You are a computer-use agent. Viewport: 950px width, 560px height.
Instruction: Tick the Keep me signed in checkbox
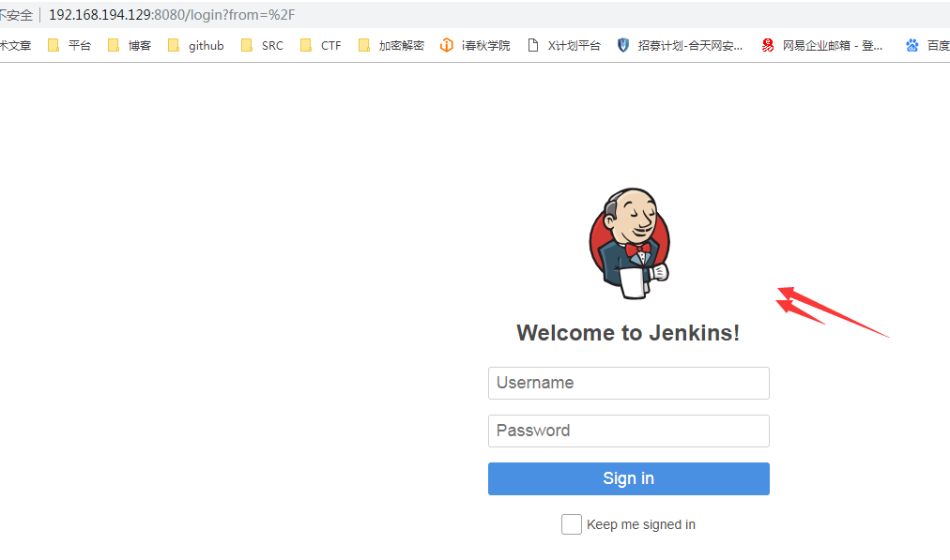(x=572, y=524)
